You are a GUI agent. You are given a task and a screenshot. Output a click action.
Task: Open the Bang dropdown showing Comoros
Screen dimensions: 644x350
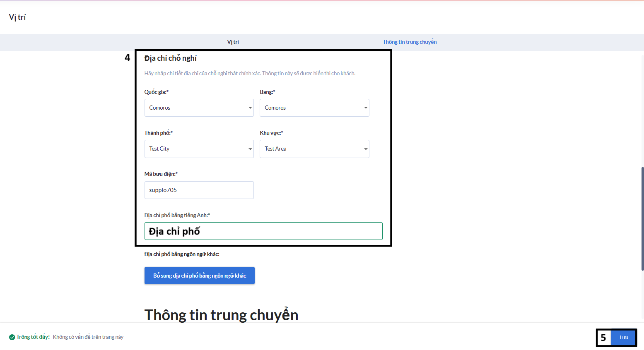pyautogui.click(x=314, y=108)
